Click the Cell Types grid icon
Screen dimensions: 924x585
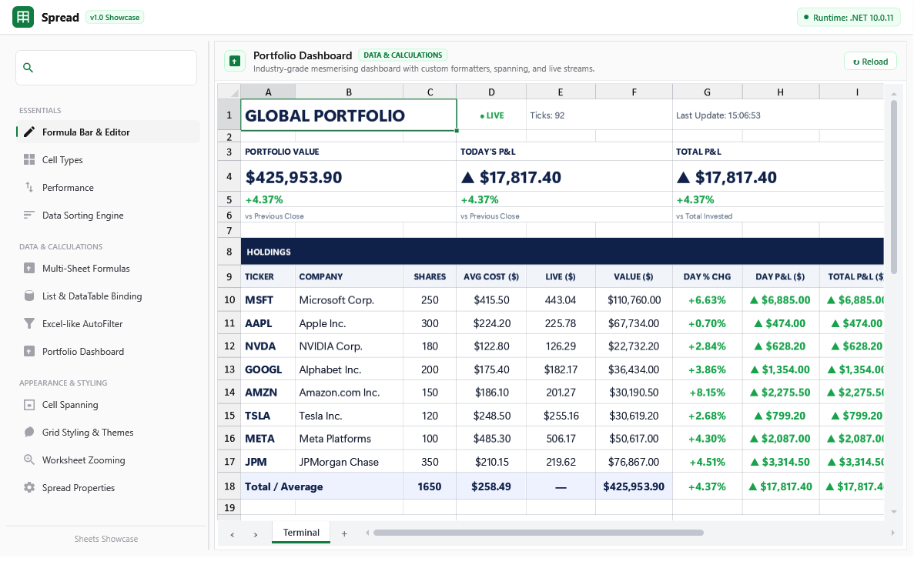click(x=29, y=160)
